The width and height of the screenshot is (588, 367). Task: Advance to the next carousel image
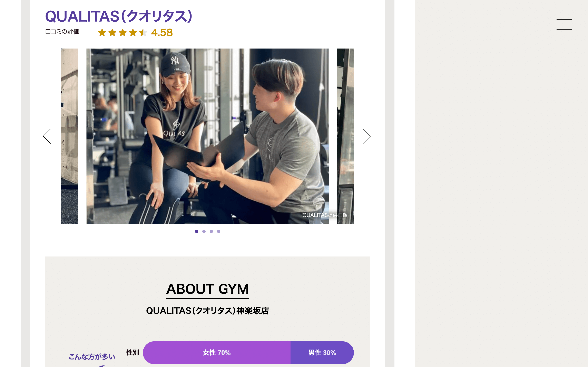[x=367, y=136]
